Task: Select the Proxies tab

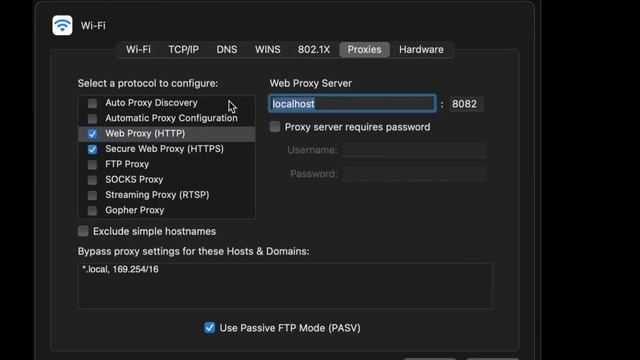Action: [x=364, y=49]
